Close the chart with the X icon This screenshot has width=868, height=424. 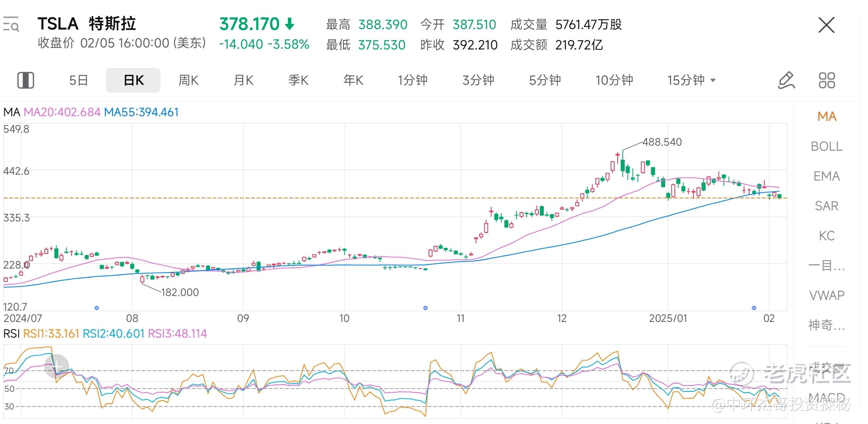pyautogui.click(x=826, y=25)
